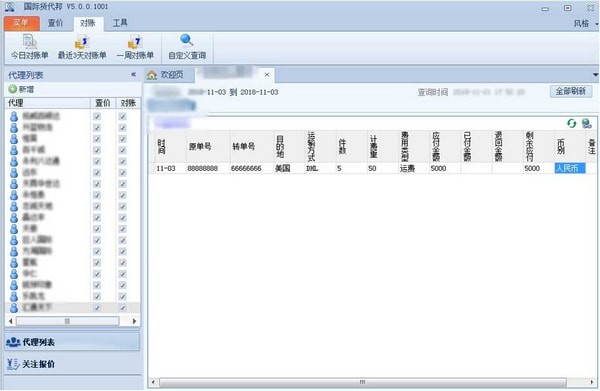600x391 pixels.
Task: Click globe export icon above table
Action: pos(586,123)
